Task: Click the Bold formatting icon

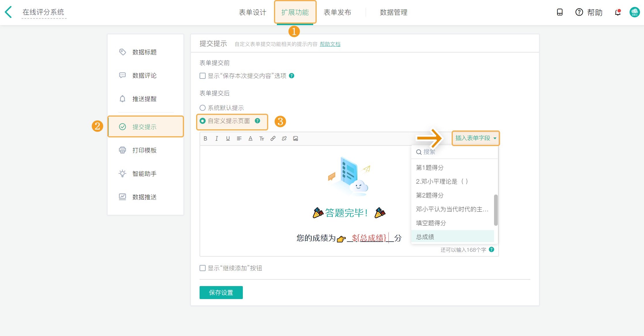Action: [x=205, y=139]
